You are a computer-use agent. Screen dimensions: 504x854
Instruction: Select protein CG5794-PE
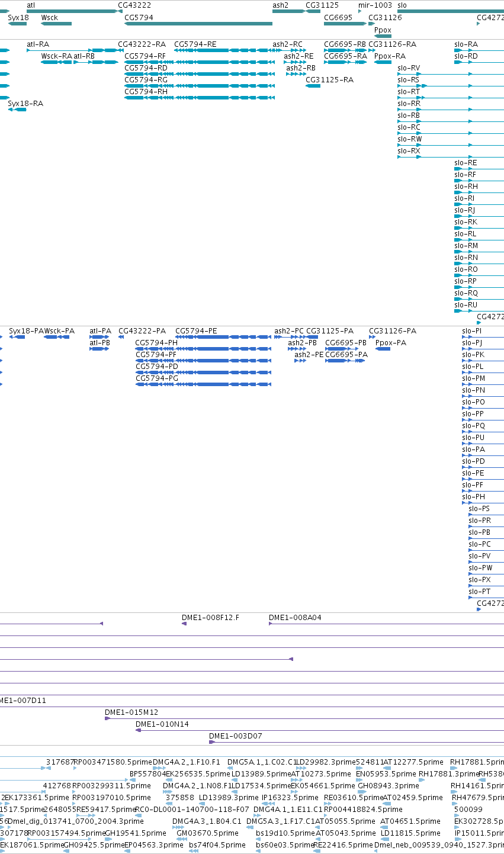(x=196, y=331)
